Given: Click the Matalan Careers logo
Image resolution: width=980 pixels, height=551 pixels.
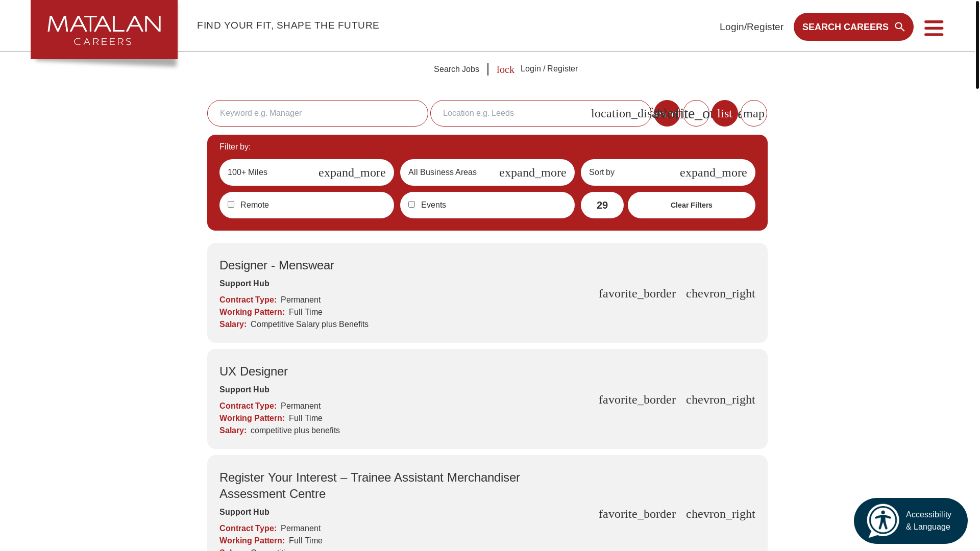Looking at the screenshot, I should tap(104, 30).
